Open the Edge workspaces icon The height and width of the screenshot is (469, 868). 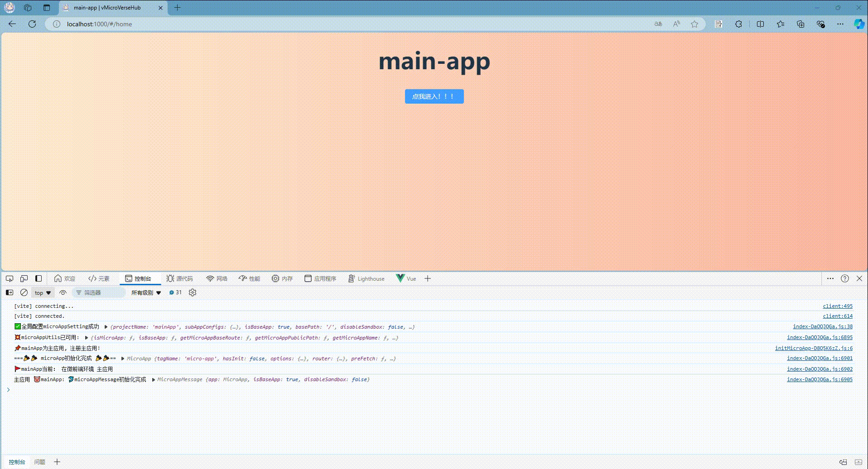(x=28, y=8)
